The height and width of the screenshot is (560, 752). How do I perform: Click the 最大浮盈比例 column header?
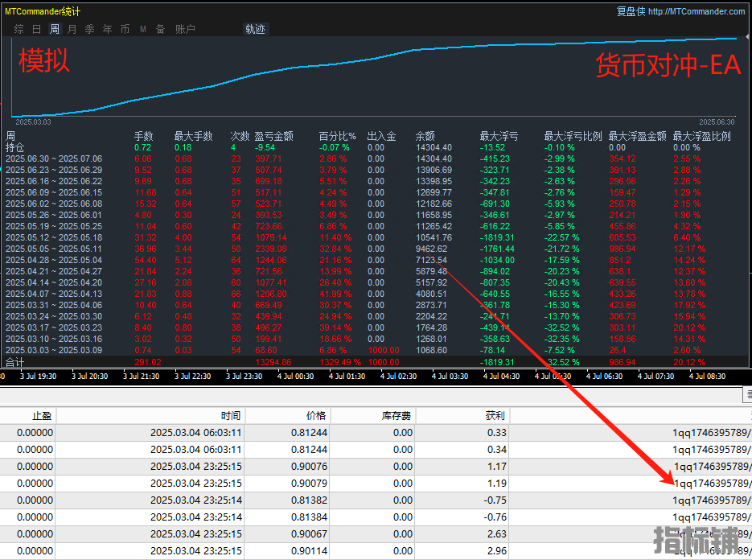click(x=702, y=136)
